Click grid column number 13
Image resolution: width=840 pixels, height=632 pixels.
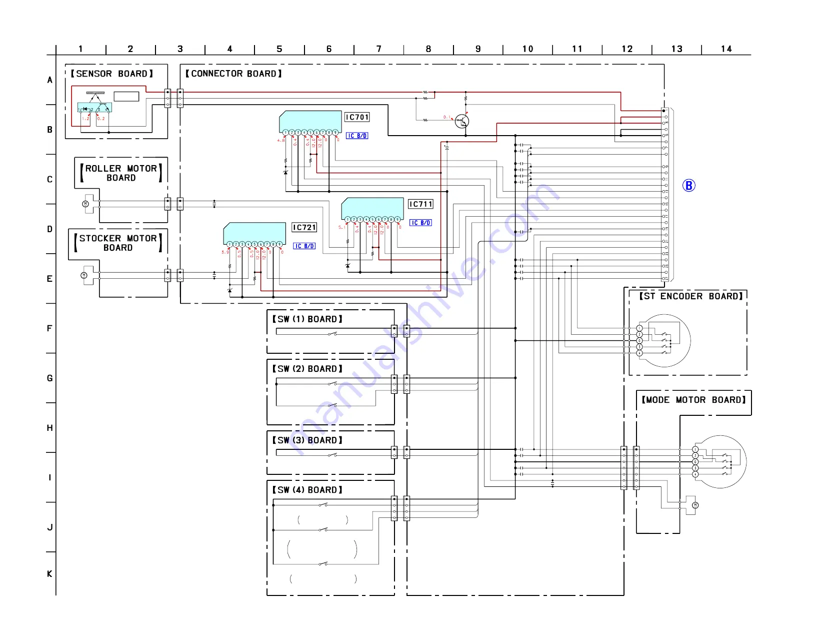[677, 49]
